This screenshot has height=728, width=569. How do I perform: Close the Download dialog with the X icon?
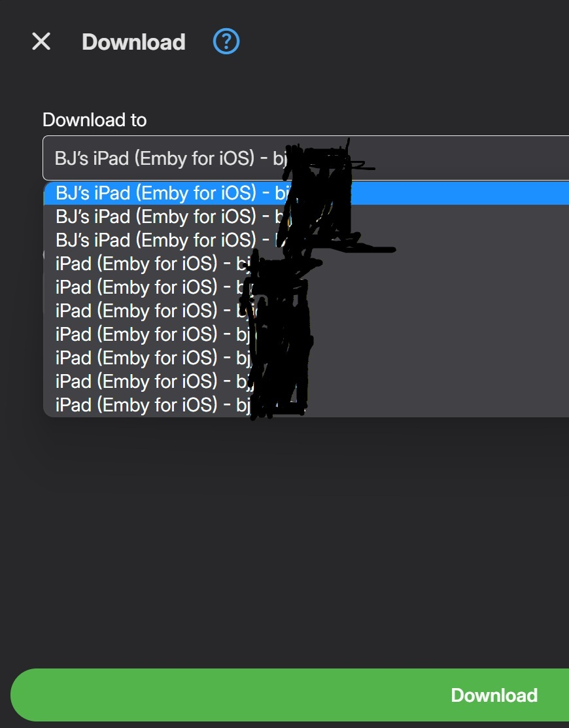click(x=41, y=41)
